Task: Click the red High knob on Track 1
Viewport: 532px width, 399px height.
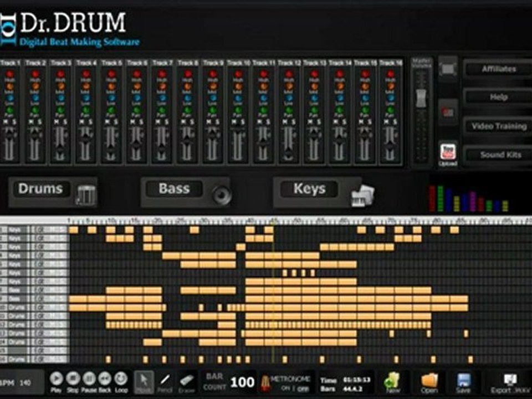Action: point(9,74)
